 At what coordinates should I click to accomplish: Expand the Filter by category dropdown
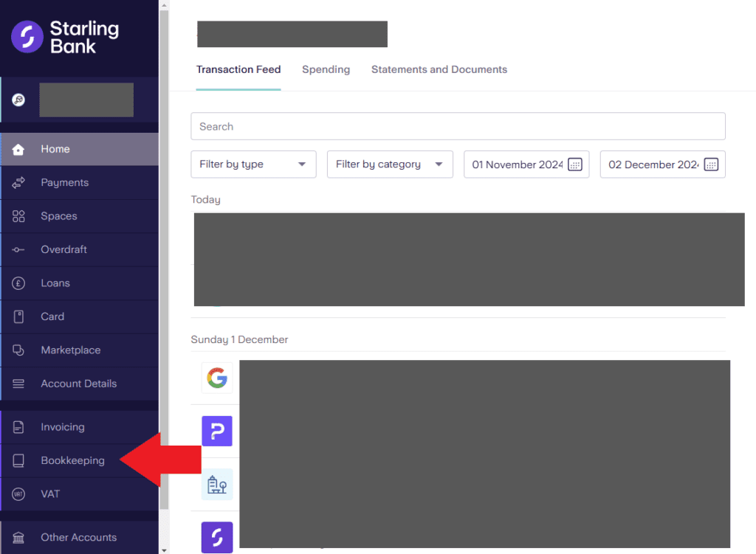point(390,165)
